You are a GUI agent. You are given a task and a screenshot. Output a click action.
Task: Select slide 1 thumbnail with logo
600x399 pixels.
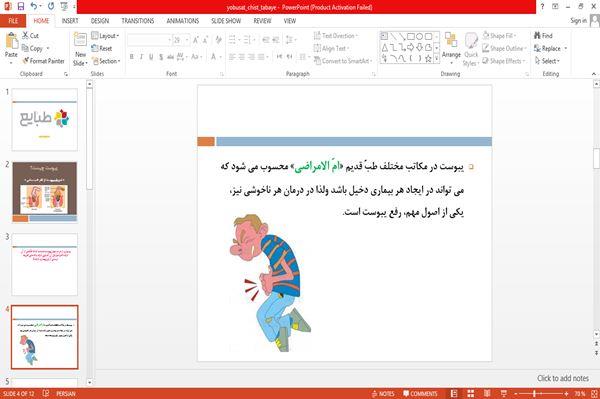[44, 120]
